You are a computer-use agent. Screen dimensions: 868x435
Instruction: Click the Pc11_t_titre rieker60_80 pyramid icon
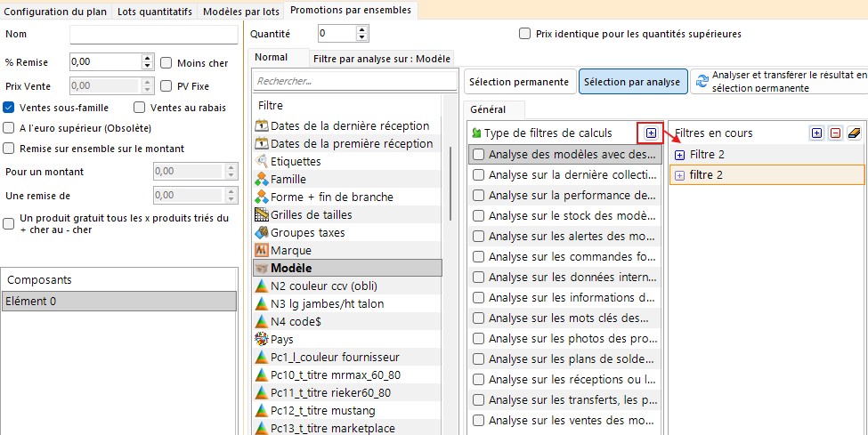(261, 393)
